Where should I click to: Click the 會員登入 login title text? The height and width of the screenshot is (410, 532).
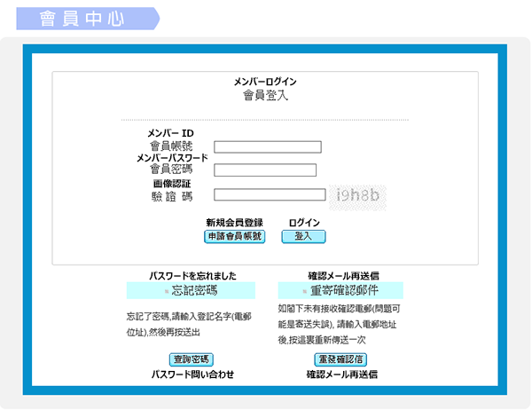pos(265,95)
